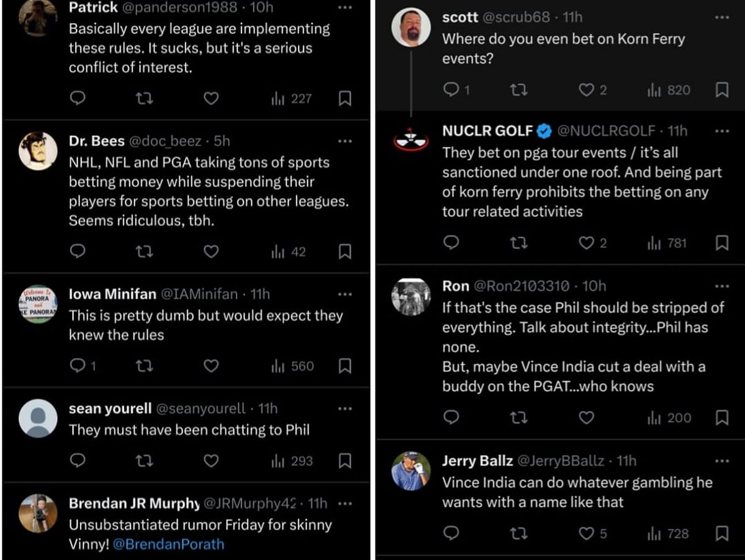Toggle like on Ron's reply

tap(586, 418)
